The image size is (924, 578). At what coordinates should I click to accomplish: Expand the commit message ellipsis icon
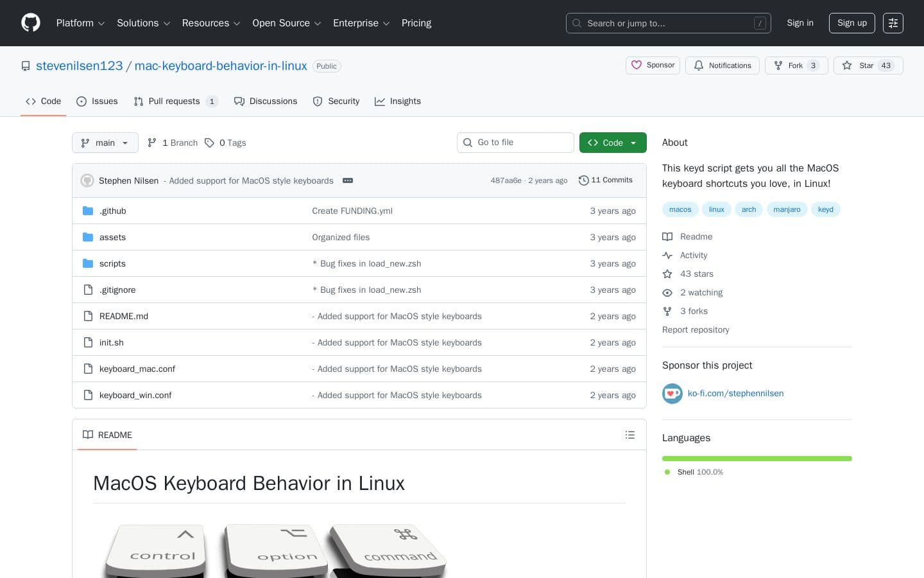click(x=348, y=180)
